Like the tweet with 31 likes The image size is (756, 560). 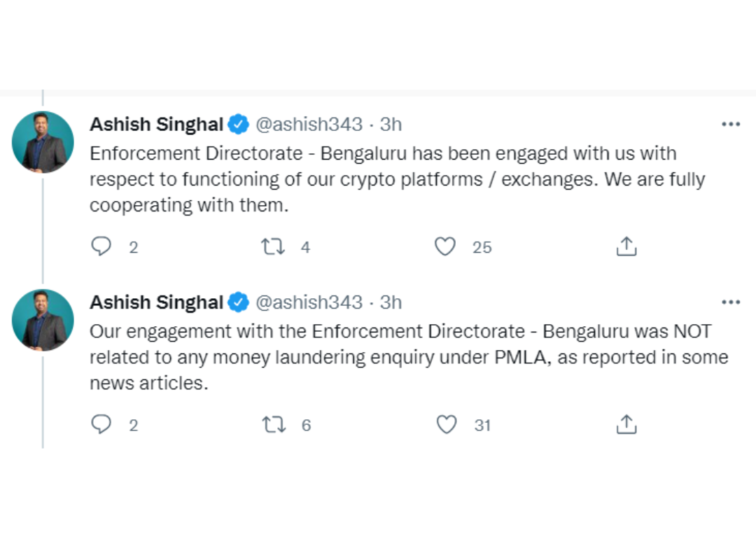[446, 424]
